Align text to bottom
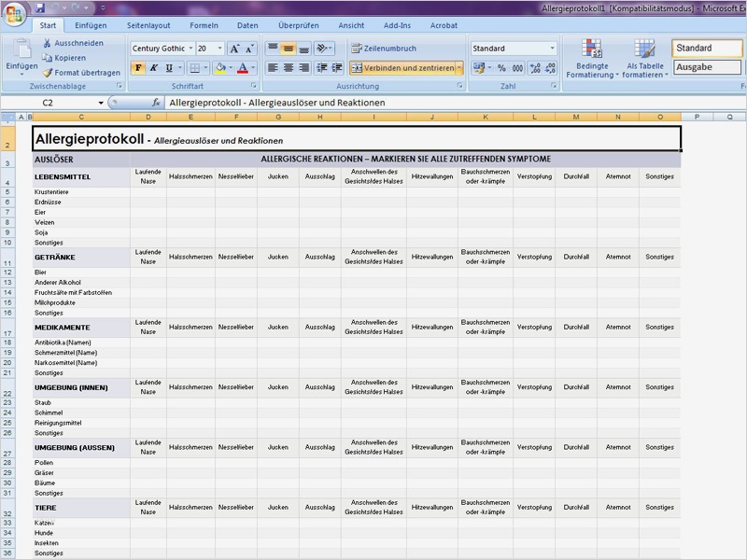The height and width of the screenshot is (560, 747). tap(304, 49)
